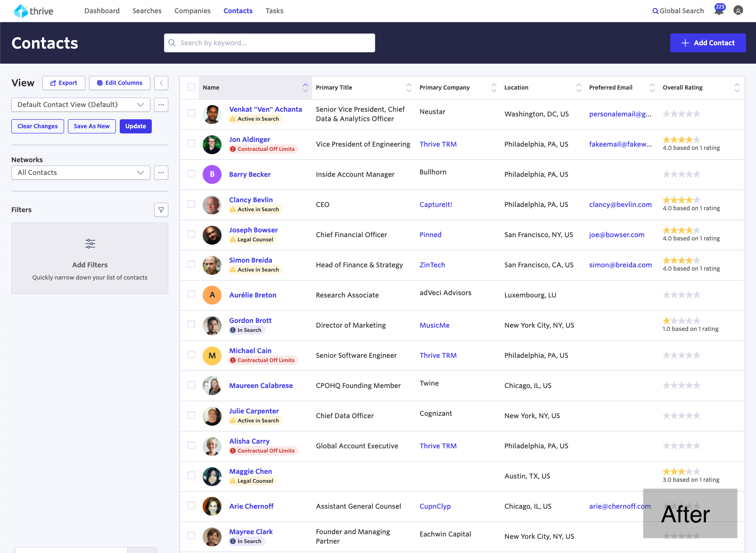Click Maggie Chen's profile photo

pyautogui.click(x=212, y=476)
